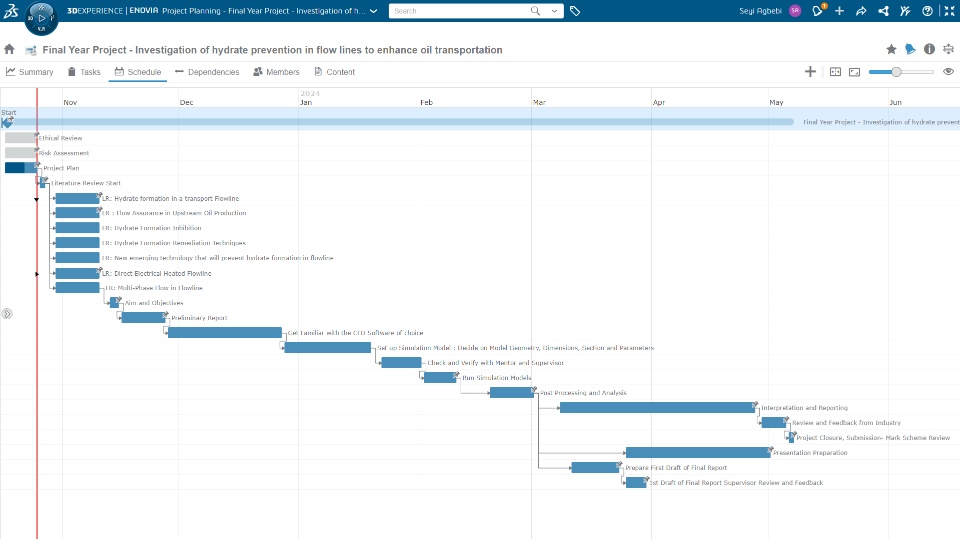
Task: Select Set up Simulation Model bar
Action: click(328, 347)
